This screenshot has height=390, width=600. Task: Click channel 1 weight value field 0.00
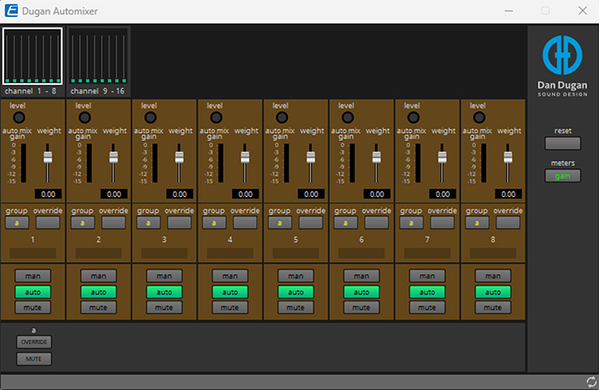(48, 194)
